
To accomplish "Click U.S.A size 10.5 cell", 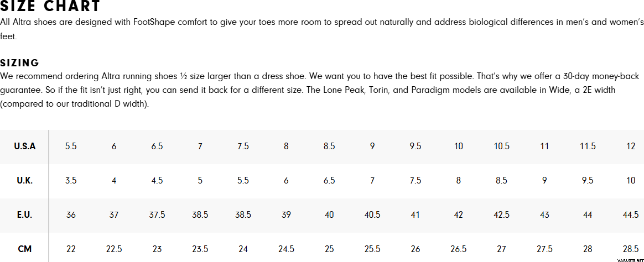I will 501,146.
